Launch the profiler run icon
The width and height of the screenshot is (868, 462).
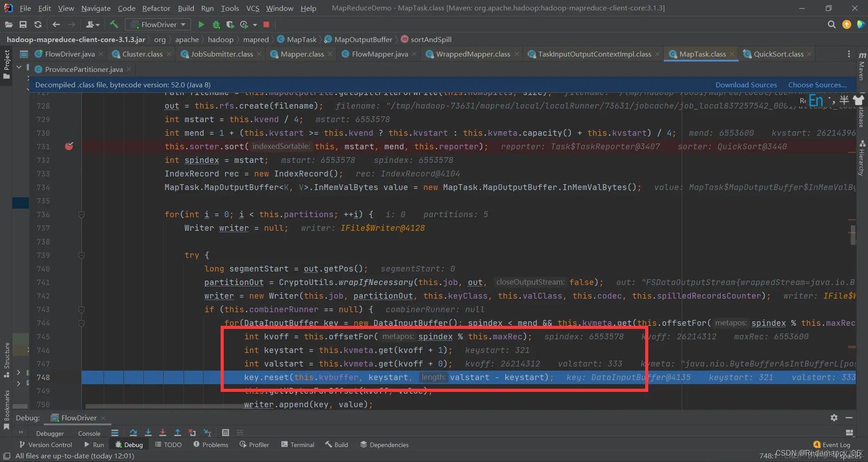[244, 24]
